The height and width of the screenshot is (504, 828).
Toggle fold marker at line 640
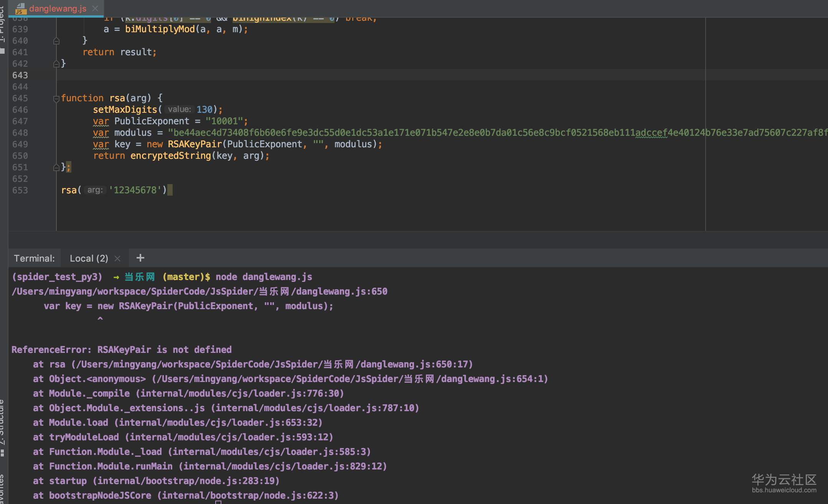pos(56,41)
